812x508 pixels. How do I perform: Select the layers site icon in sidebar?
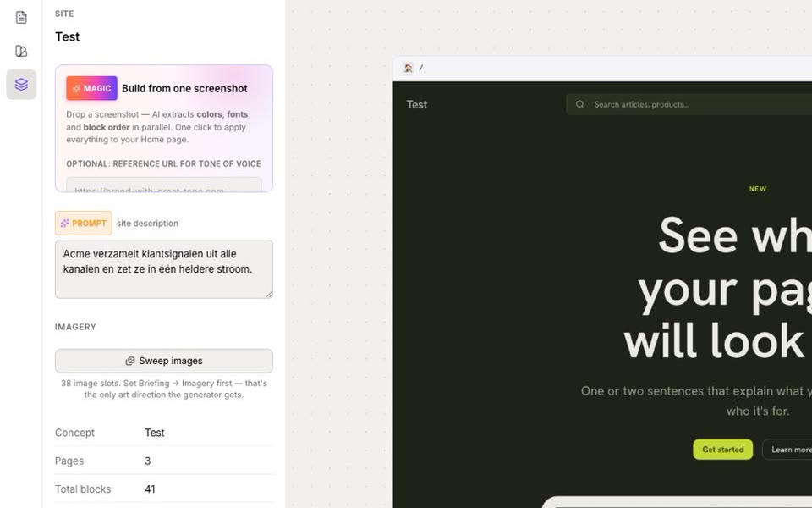pyautogui.click(x=21, y=84)
